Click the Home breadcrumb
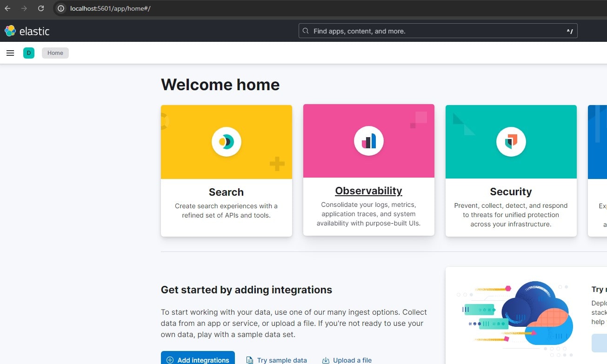Screen dimensions: 607x364 [x=55, y=53]
